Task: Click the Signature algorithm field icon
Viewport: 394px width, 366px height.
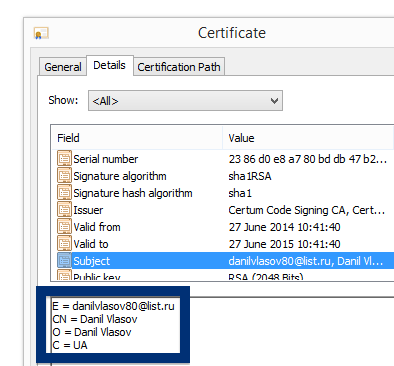Action: [x=64, y=175]
